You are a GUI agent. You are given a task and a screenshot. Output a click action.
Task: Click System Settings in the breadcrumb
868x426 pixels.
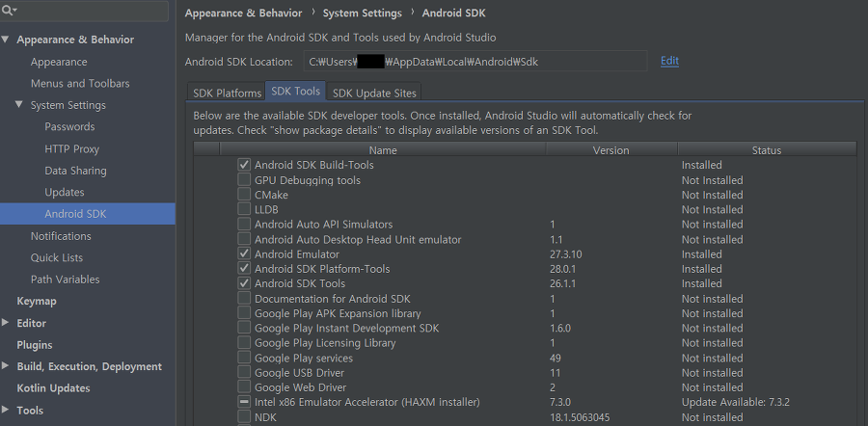pyautogui.click(x=363, y=13)
